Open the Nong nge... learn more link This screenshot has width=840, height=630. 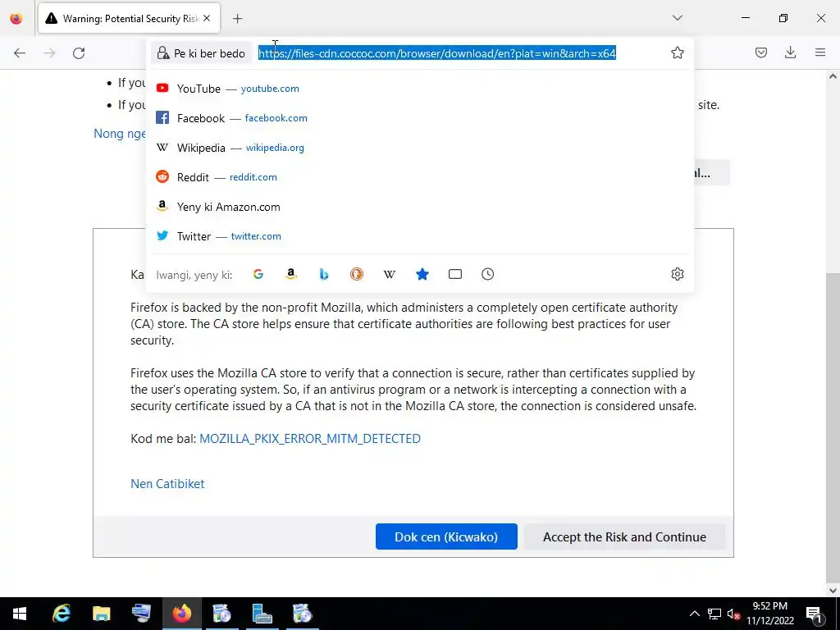[120, 134]
